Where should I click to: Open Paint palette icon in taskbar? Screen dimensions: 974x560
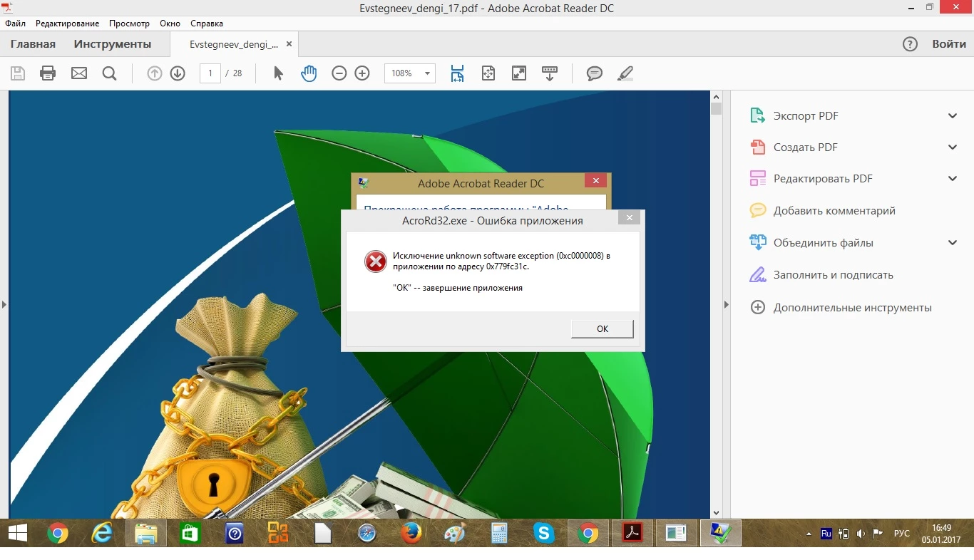pyautogui.click(x=456, y=533)
